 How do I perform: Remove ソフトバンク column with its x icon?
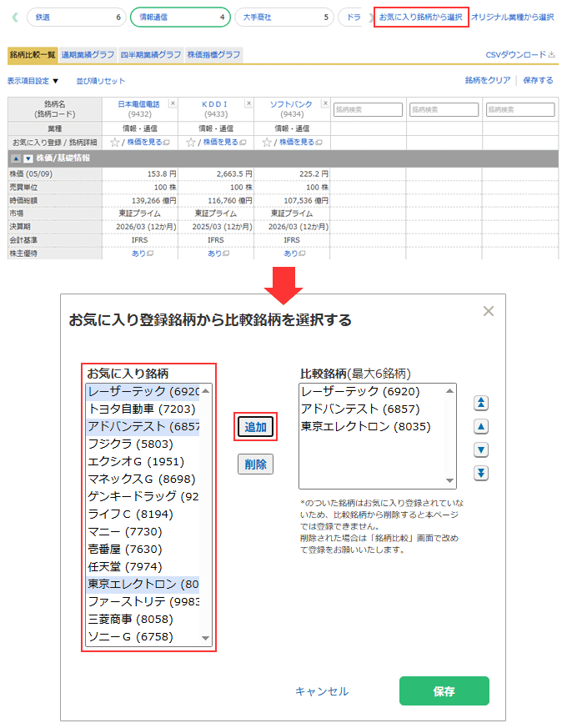(325, 103)
